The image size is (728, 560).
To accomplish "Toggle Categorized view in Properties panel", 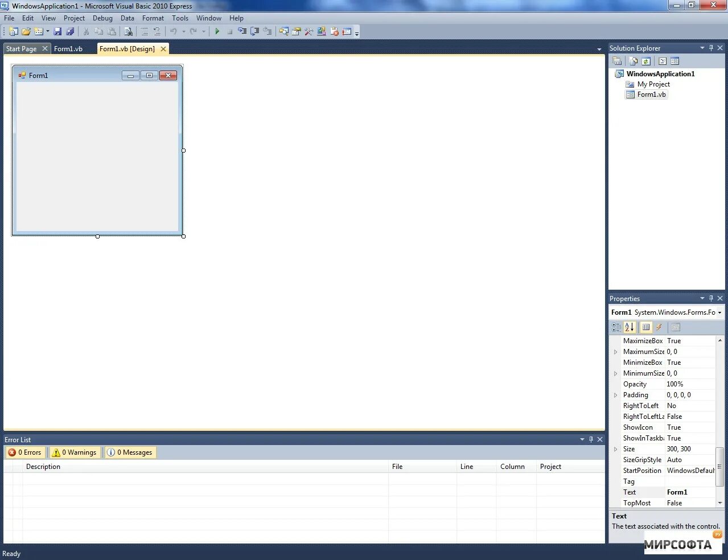I will pyautogui.click(x=616, y=327).
